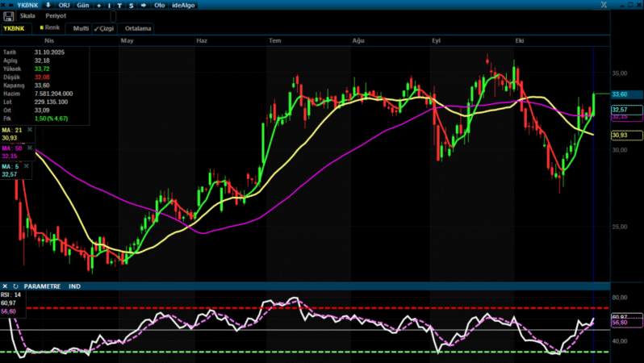Click the save floppy disk icon

[x=8, y=16]
